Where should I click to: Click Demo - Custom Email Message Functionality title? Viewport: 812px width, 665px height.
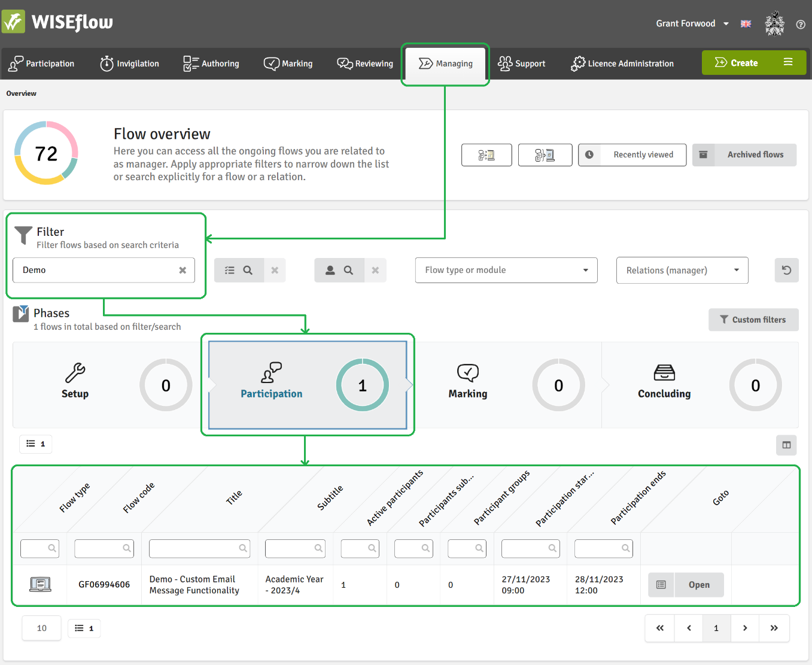[x=194, y=585]
